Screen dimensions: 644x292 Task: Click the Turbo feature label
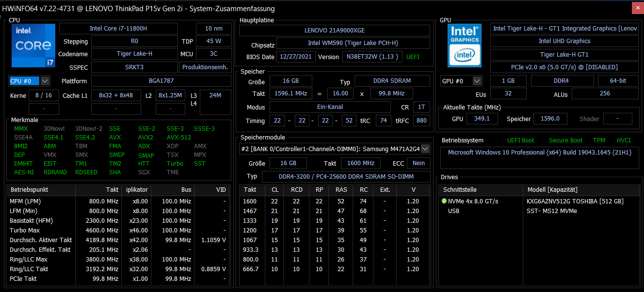coord(175,163)
